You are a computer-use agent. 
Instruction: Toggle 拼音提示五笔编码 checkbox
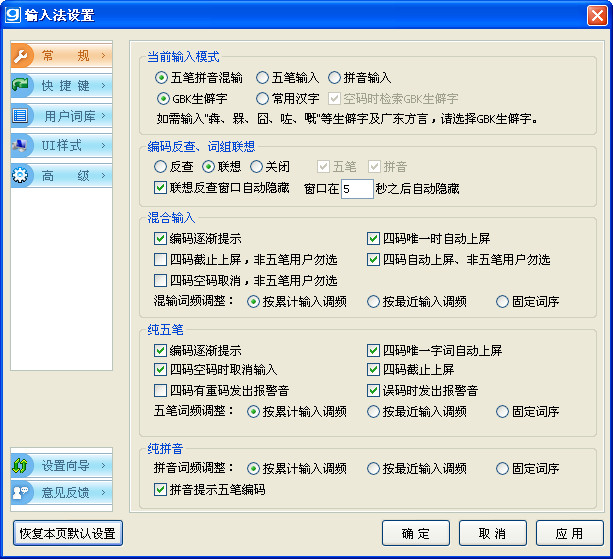(x=210, y=489)
